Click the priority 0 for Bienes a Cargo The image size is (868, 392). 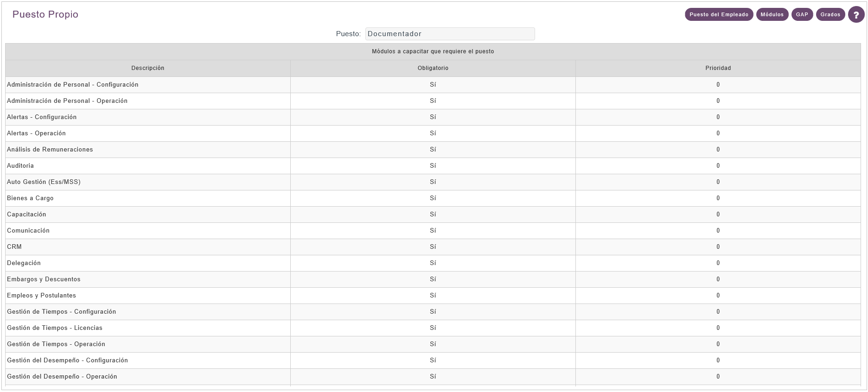[718, 198]
